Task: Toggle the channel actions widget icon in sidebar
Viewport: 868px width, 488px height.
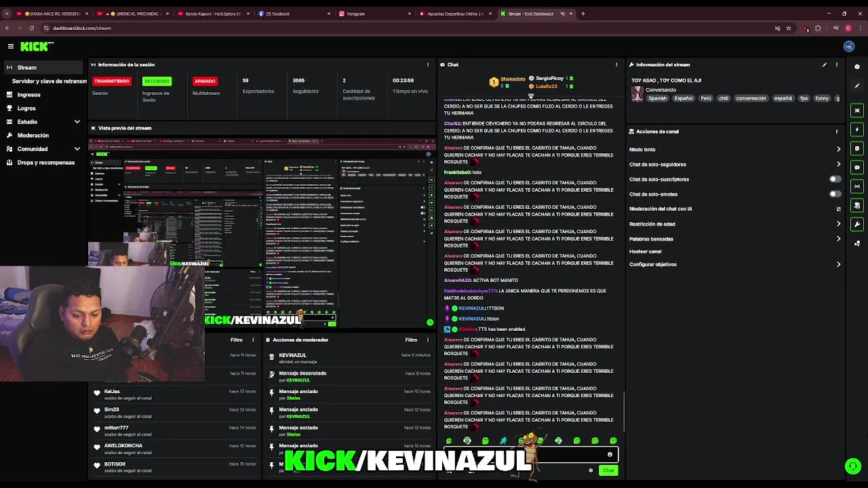Action: (x=857, y=205)
